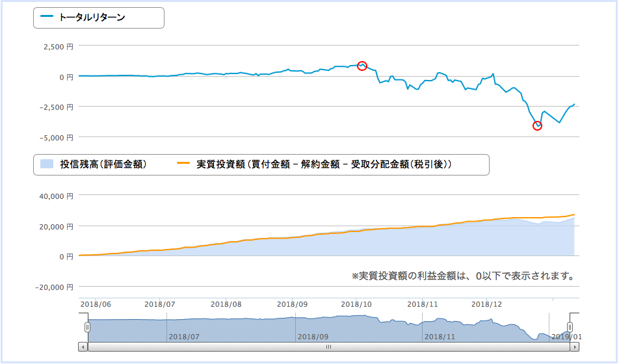The width and height of the screenshot is (619, 364).
Task: Click the scrollbar right arrow button
Action: (x=574, y=347)
